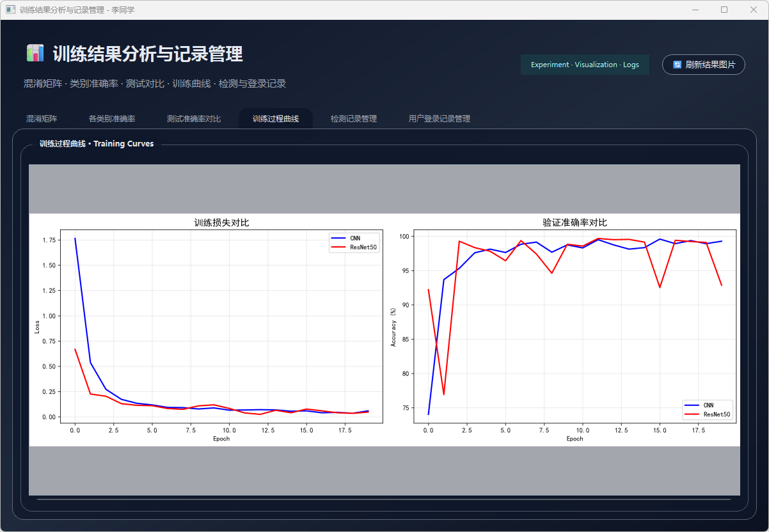Click the bar chart logo beside the page heading
Screen dimensions: 769x532
[x=35, y=54]
